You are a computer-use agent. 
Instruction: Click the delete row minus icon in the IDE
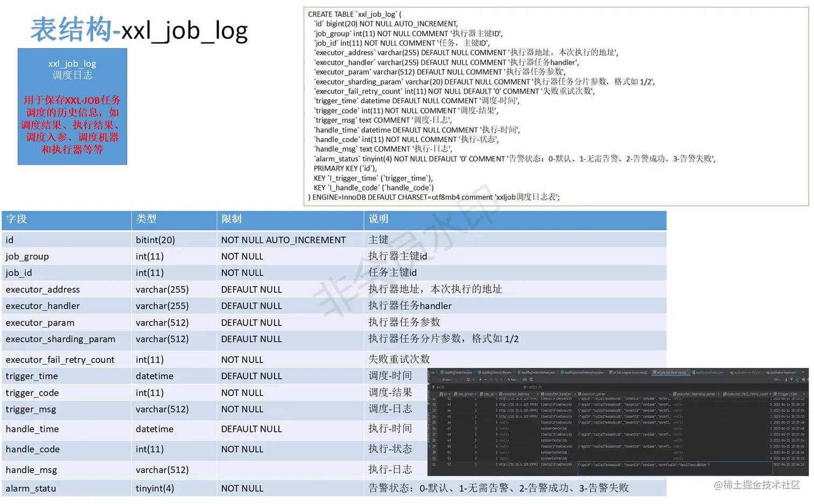[x=486, y=380]
